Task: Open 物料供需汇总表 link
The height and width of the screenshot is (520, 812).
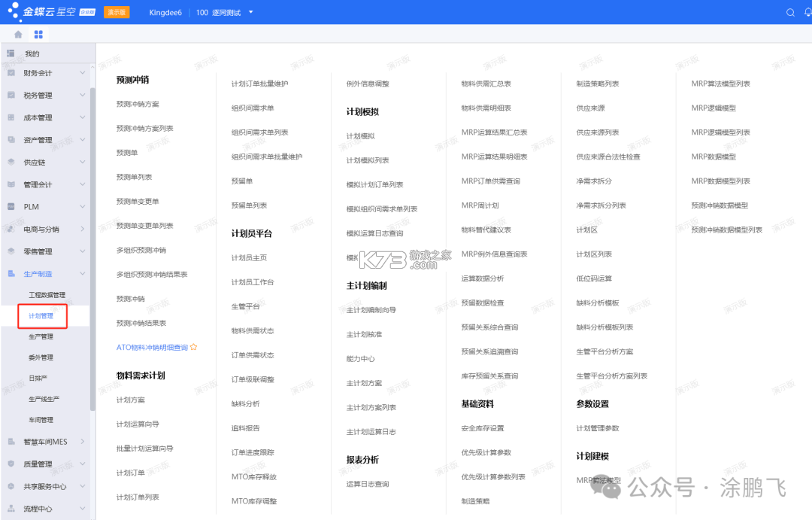Action: click(x=486, y=84)
